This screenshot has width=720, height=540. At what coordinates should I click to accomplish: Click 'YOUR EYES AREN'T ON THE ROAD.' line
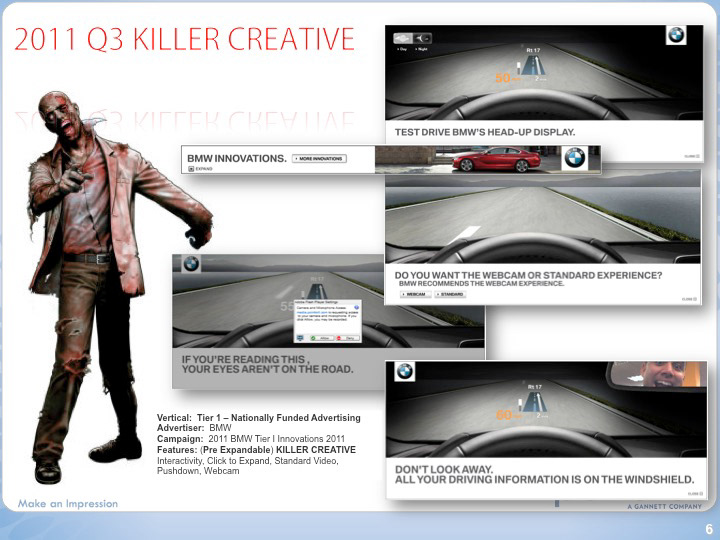(x=268, y=369)
